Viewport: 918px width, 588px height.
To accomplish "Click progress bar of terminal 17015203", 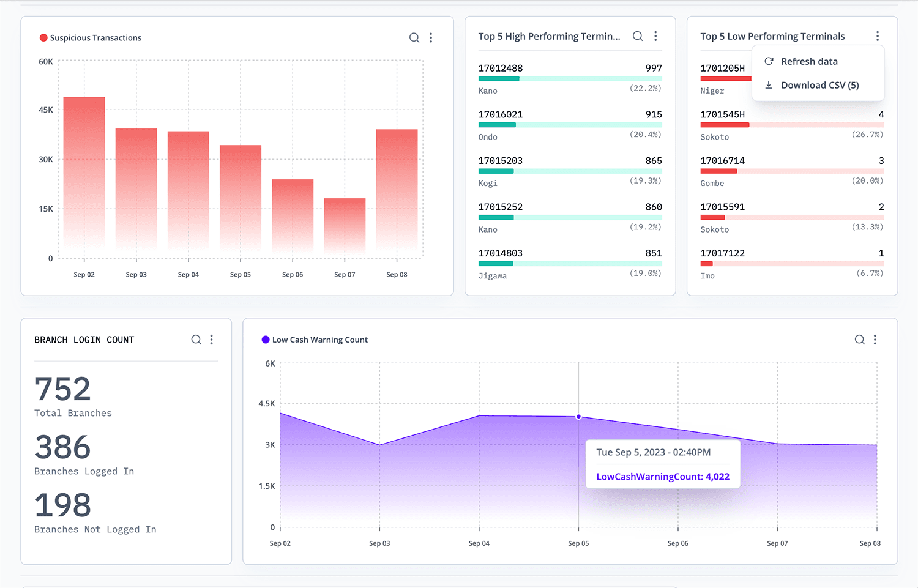I will pos(570,171).
